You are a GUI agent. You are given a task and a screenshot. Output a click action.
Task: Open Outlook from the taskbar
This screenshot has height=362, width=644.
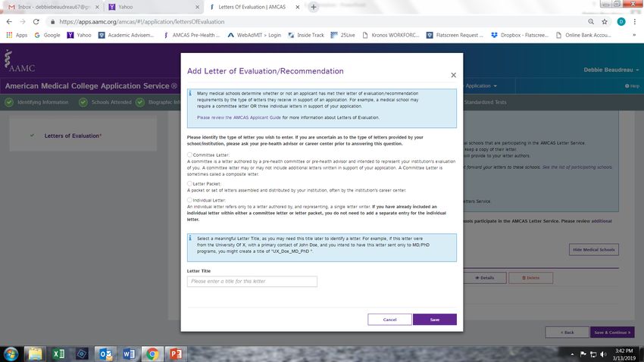pyautogui.click(x=105, y=354)
